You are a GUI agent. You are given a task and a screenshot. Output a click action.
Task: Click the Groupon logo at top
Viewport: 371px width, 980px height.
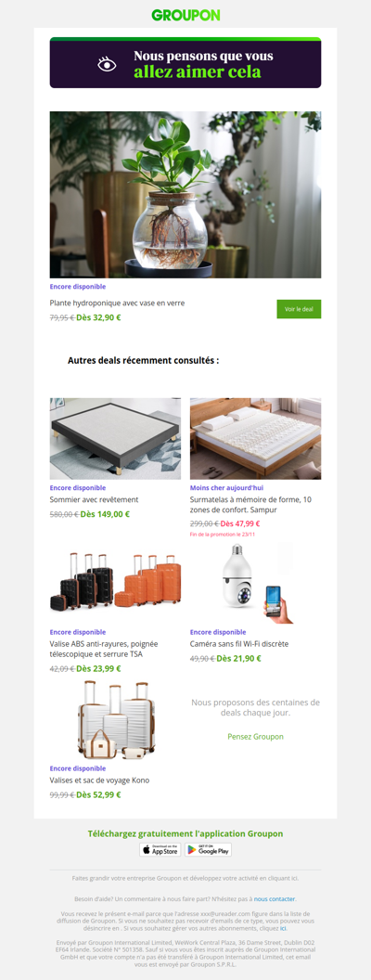[185, 15]
